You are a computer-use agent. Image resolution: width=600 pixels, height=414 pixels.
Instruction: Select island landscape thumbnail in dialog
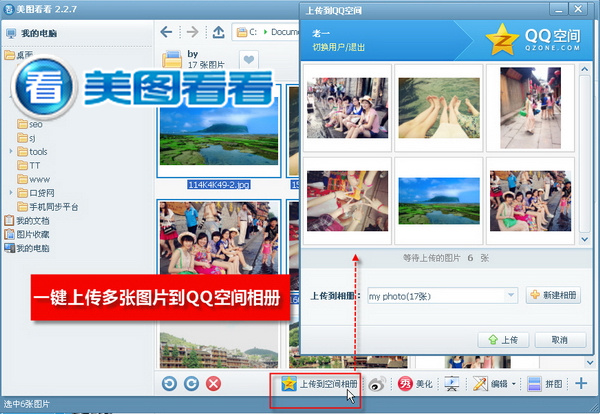[x=439, y=201]
